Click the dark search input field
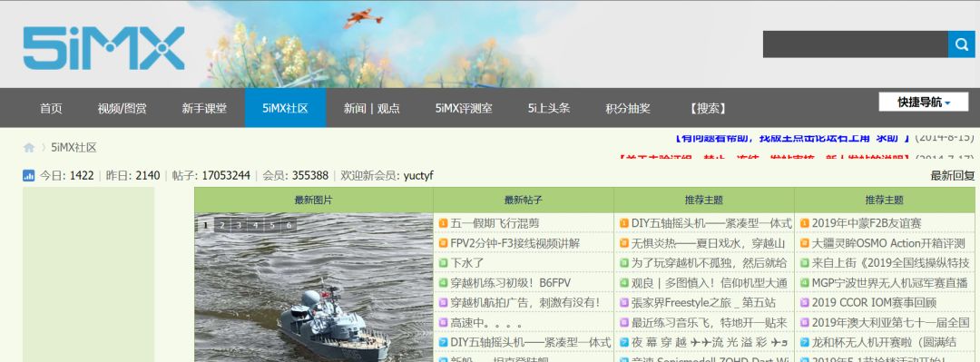Viewport: 980px width, 362px height. (855, 44)
